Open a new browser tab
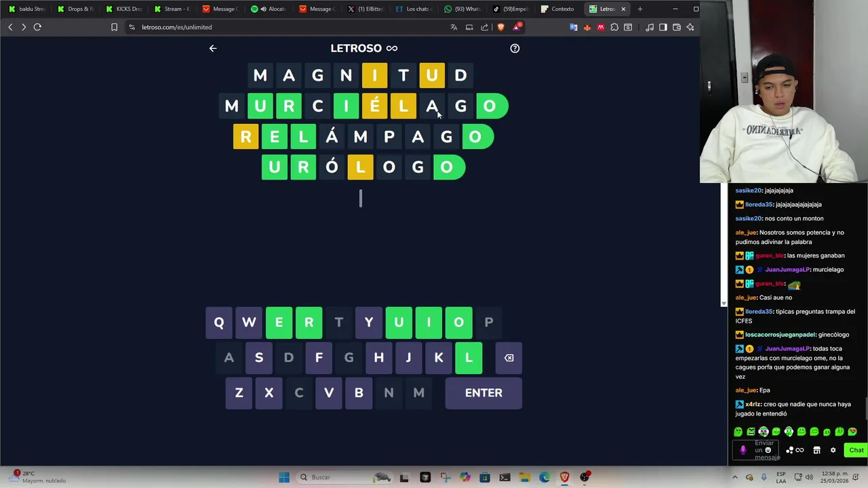Viewport: 868px width, 488px height. [x=639, y=9]
